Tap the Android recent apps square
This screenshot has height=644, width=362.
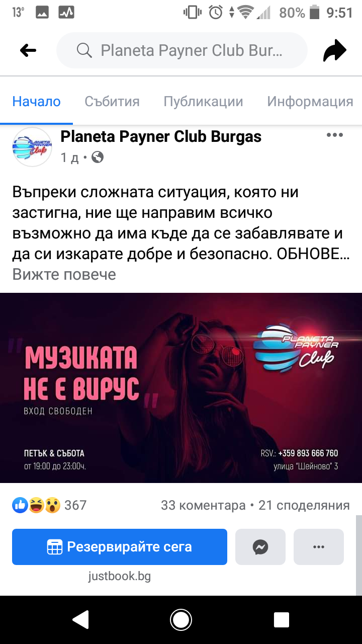282,620
